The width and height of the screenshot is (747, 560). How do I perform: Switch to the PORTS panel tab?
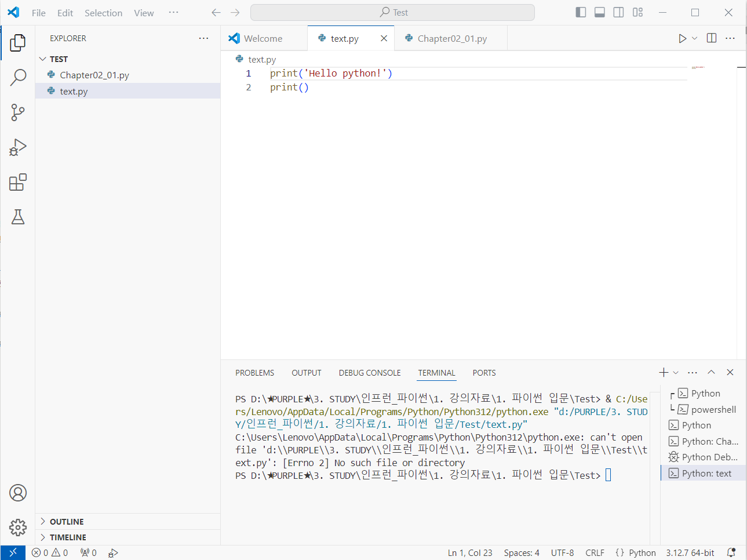(484, 373)
